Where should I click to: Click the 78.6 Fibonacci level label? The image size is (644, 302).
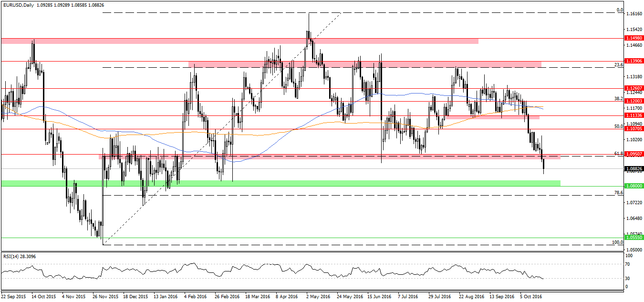[x=619, y=193]
